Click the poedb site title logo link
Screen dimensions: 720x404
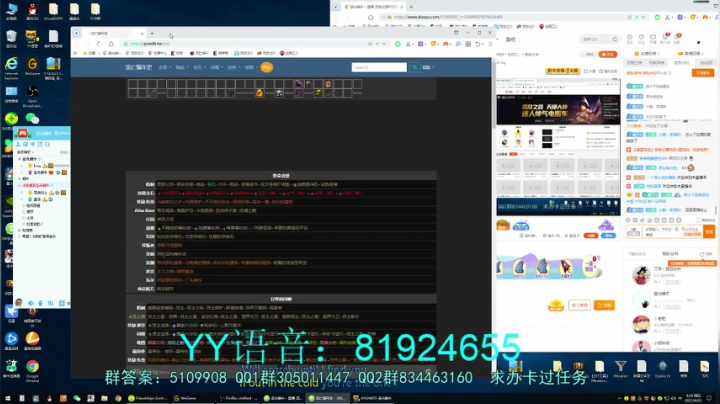point(139,67)
